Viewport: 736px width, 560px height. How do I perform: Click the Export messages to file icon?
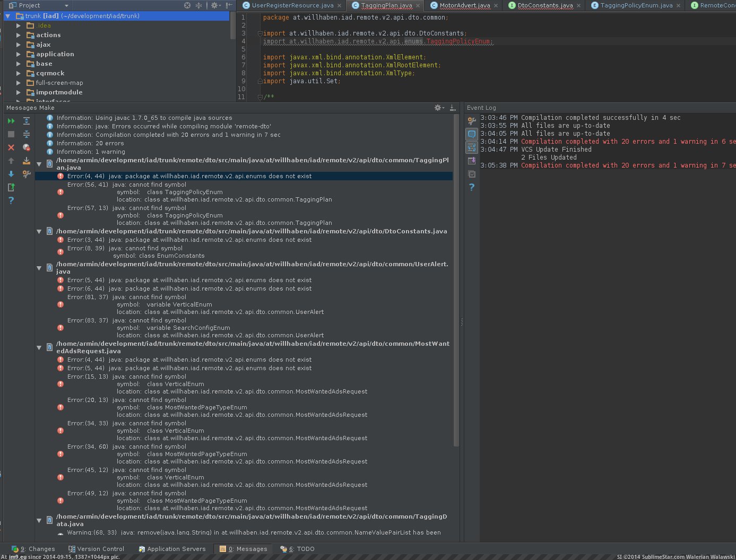click(11, 187)
